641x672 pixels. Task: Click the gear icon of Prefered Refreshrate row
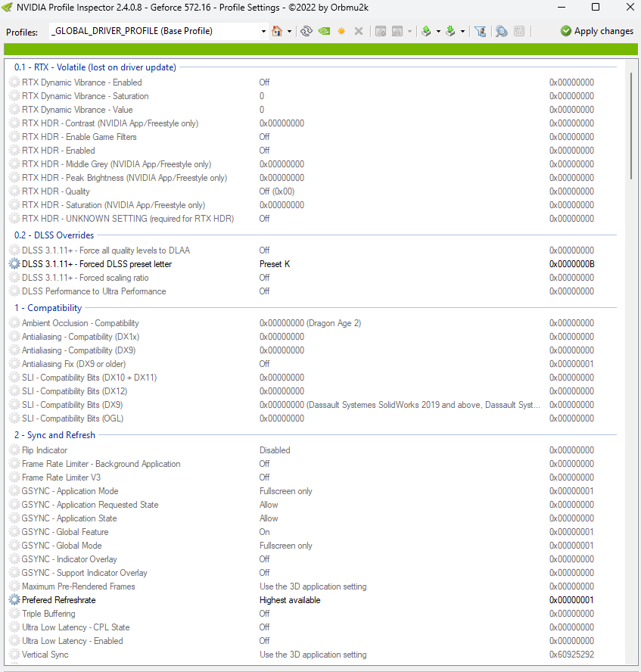(14, 600)
